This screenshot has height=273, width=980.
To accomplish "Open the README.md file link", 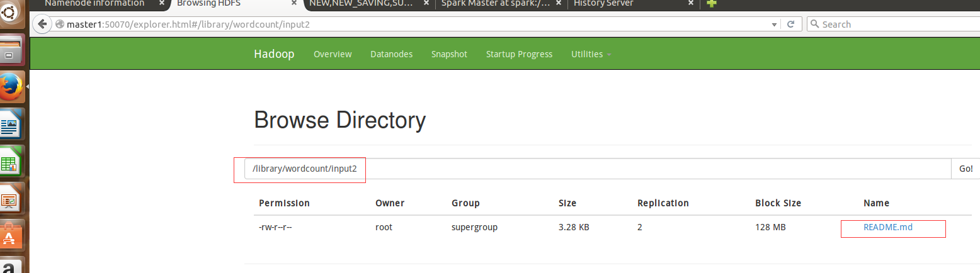I will pos(888,227).
